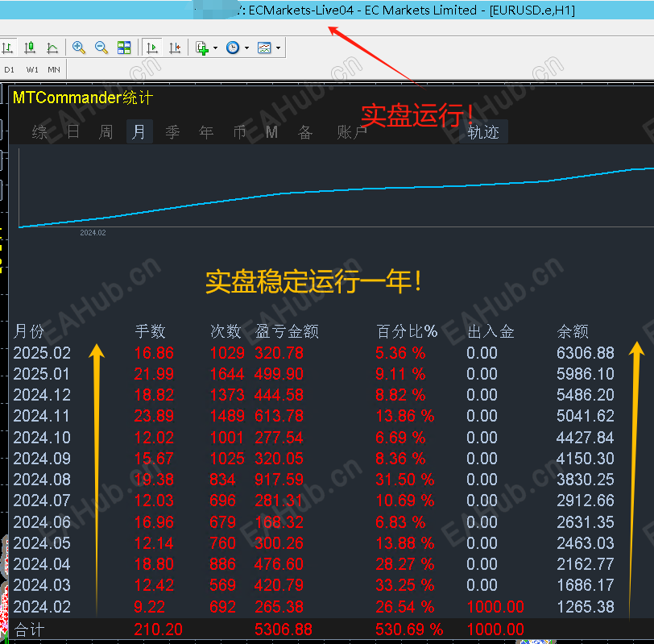Click the chart templates icon
Viewport: 654px width, 644px height.
264,48
